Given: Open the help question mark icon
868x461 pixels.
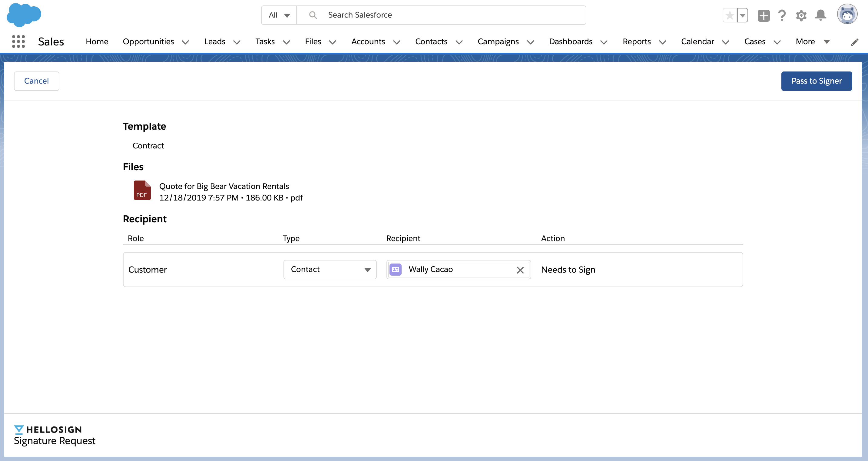Looking at the screenshot, I should click(x=782, y=15).
